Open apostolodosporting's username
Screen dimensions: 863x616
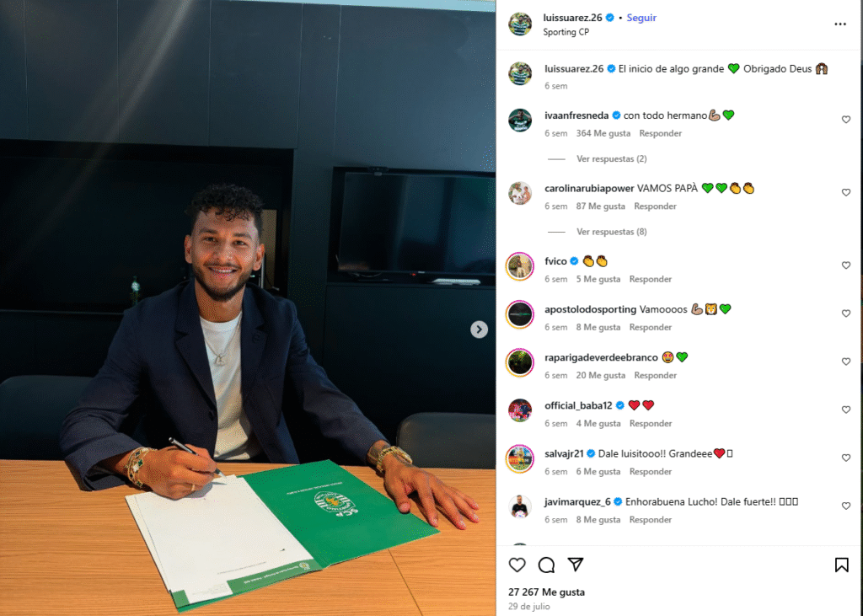point(591,309)
